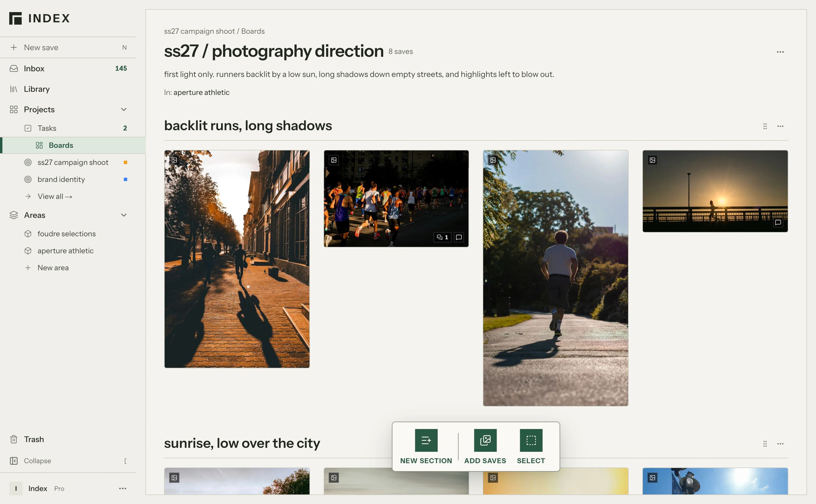The image size is (816, 504).
Task: Open the Inbox tray icon
Action: click(14, 68)
